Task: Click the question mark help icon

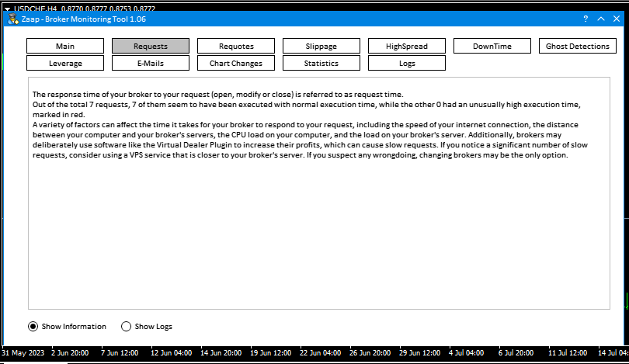Action: [x=586, y=19]
